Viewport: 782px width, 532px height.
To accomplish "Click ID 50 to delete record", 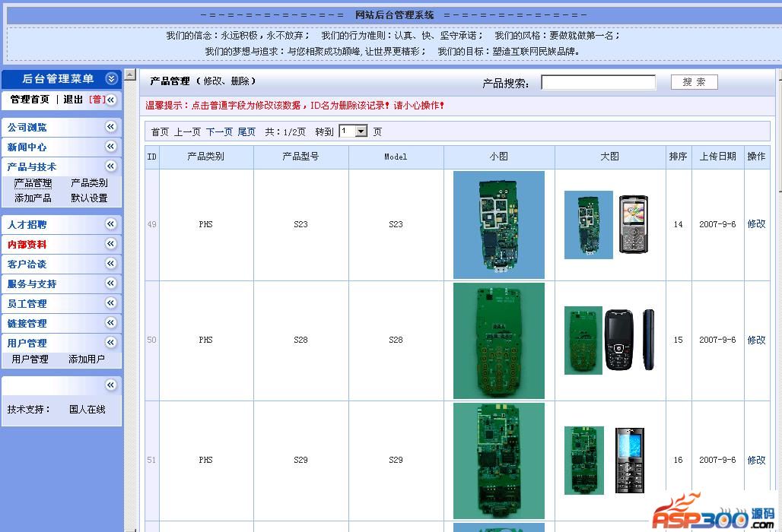I will point(152,340).
